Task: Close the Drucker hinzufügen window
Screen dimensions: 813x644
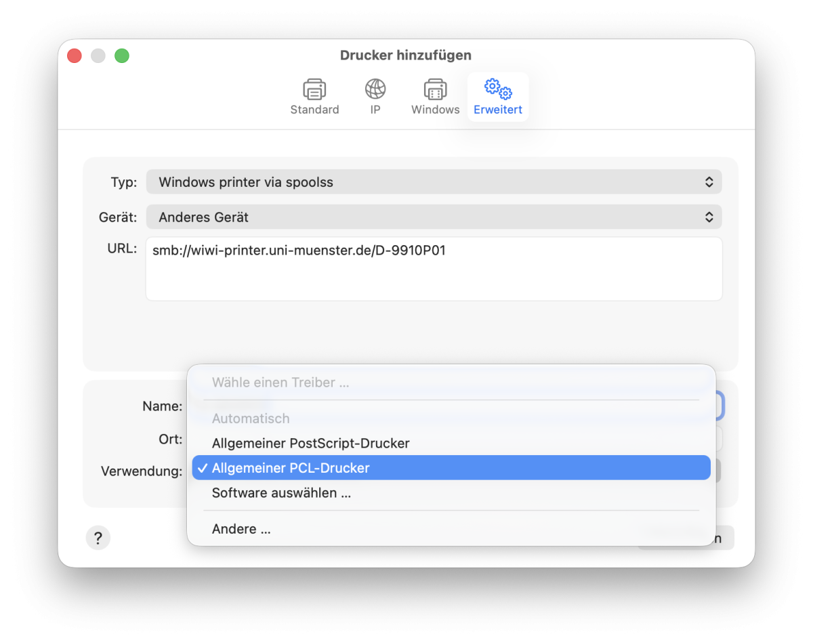Action: pos(75,56)
